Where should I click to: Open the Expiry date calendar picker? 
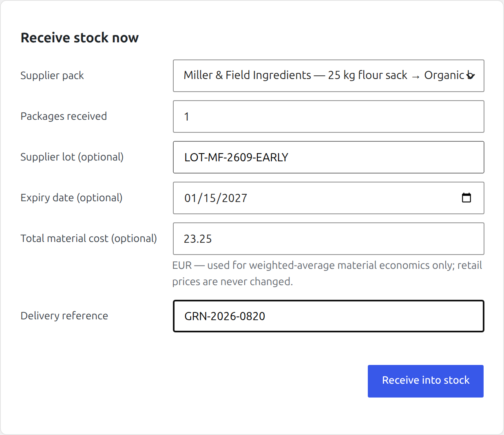(x=466, y=198)
